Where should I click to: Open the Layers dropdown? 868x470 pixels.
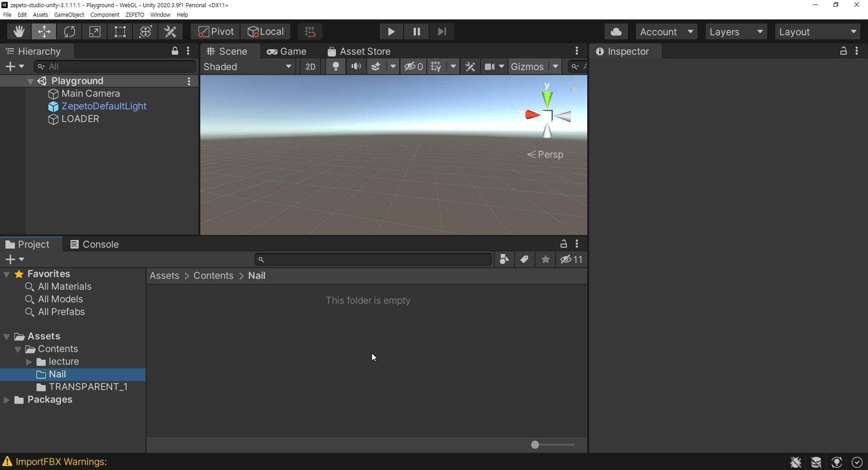[x=736, y=32]
